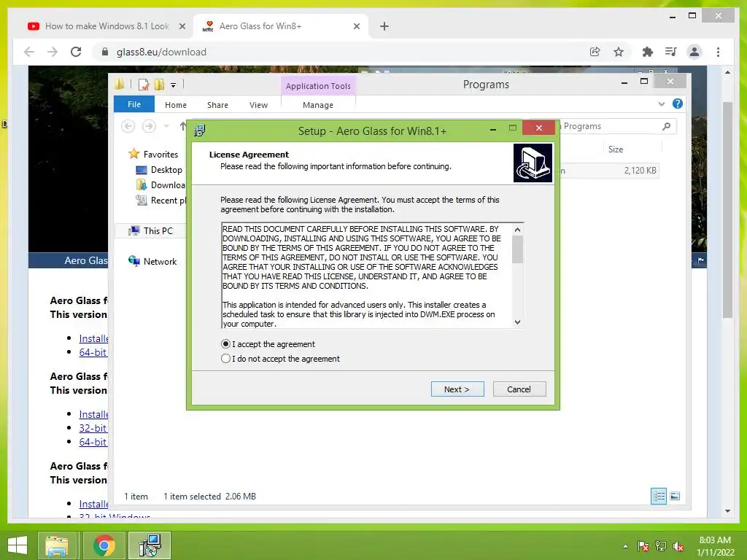Click the Next button in Setup
The width and height of the screenshot is (747, 560).
[x=457, y=389]
